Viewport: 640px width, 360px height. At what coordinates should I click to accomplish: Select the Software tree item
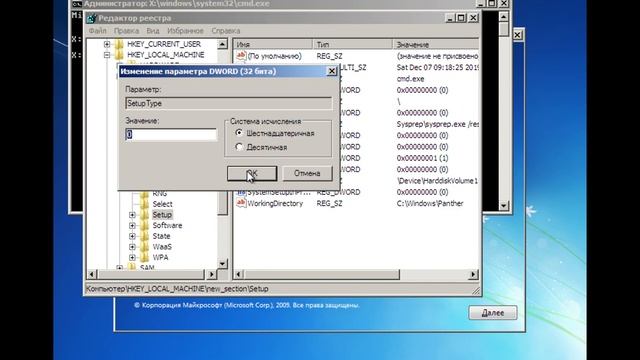point(167,225)
